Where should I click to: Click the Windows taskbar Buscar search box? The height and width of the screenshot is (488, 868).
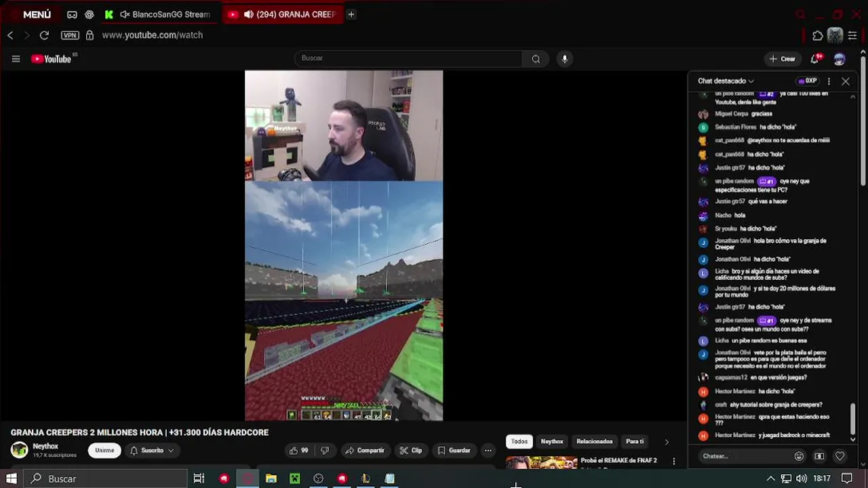[106, 479]
